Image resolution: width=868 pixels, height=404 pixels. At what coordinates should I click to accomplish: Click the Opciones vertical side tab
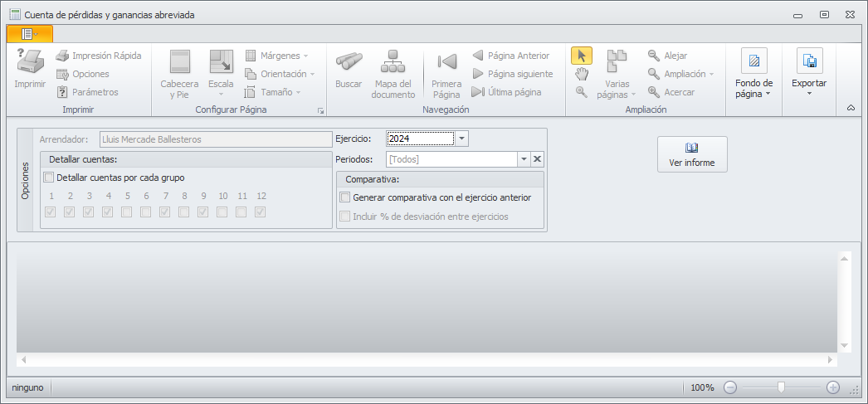pos(25,180)
